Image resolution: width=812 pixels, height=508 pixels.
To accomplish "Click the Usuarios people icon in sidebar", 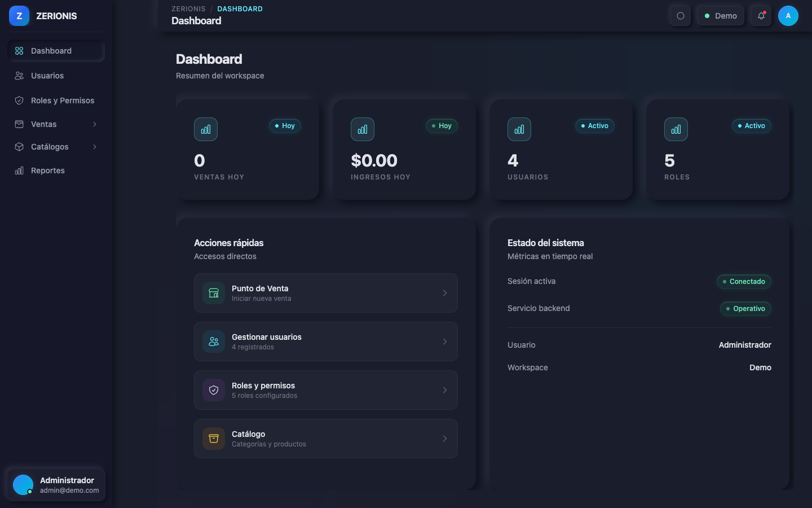I will pos(19,76).
